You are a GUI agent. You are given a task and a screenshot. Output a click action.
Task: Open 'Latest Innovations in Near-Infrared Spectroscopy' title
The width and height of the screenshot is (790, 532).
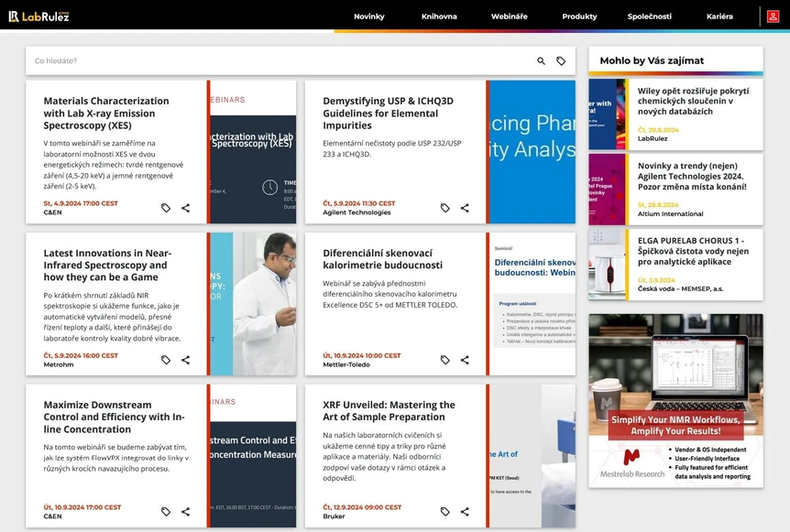107,266
